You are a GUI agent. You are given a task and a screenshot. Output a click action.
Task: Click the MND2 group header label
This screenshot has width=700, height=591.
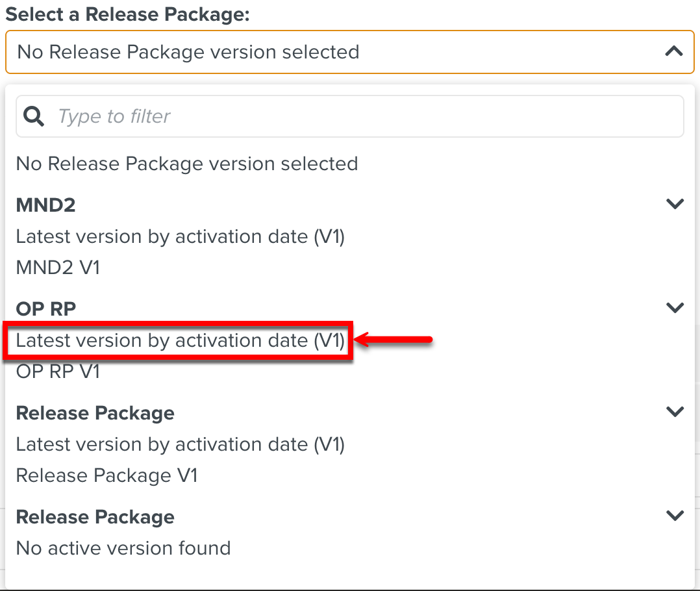tap(45, 203)
